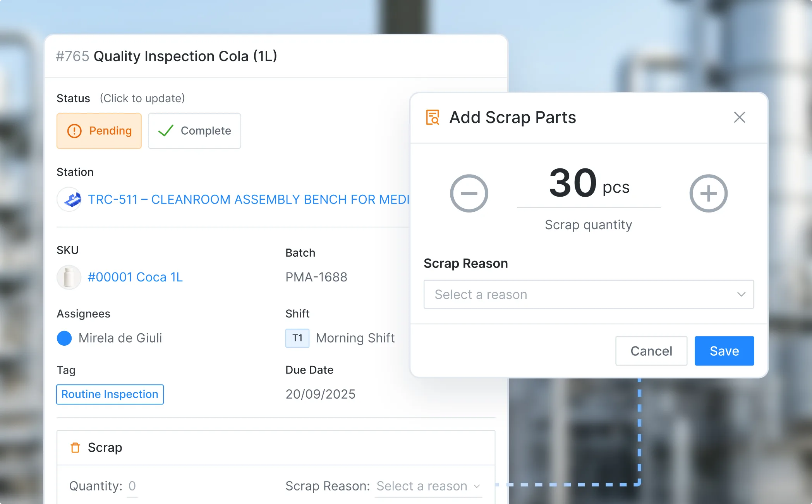The width and height of the screenshot is (812, 504).
Task: Click the Routine Inspection tag
Action: [x=110, y=394]
